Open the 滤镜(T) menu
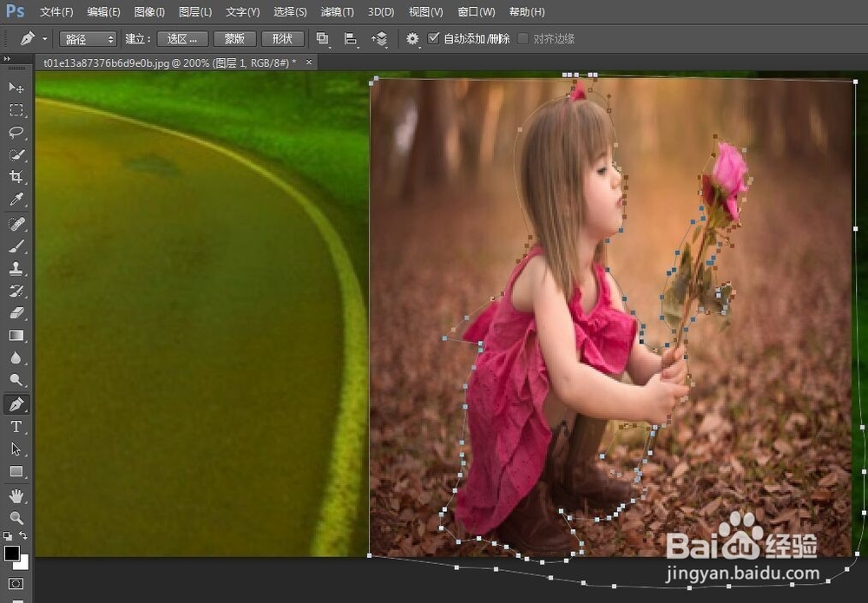Image resolution: width=868 pixels, height=603 pixels. pyautogui.click(x=337, y=11)
